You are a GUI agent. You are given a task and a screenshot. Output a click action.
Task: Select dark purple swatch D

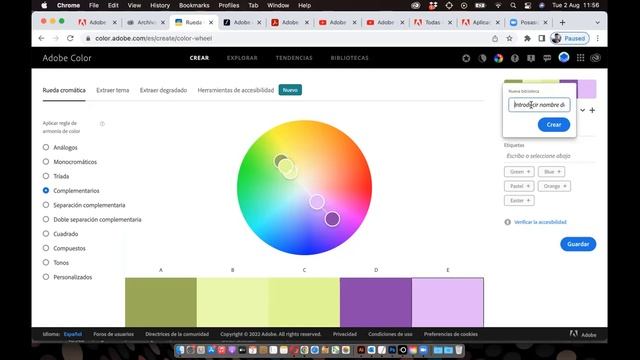(x=376, y=302)
